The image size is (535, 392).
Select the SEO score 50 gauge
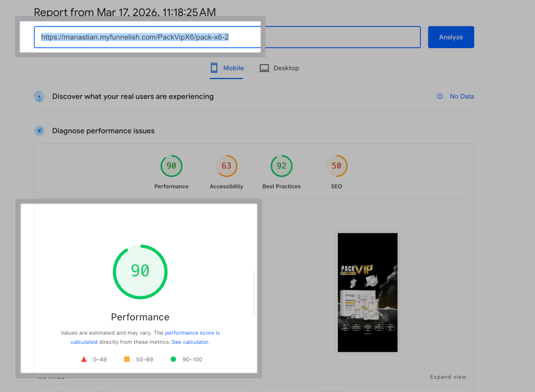(x=337, y=166)
